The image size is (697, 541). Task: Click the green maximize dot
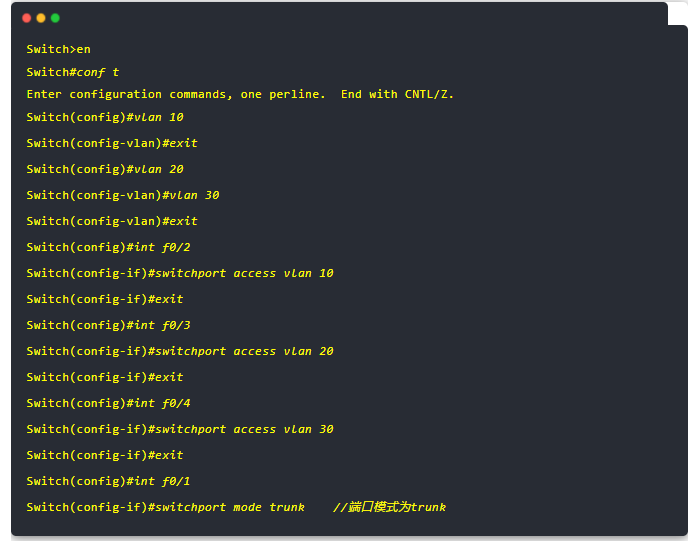point(55,18)
